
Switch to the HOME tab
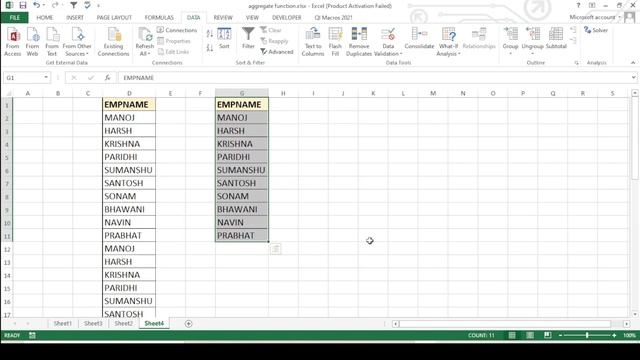tap(44, 18)
